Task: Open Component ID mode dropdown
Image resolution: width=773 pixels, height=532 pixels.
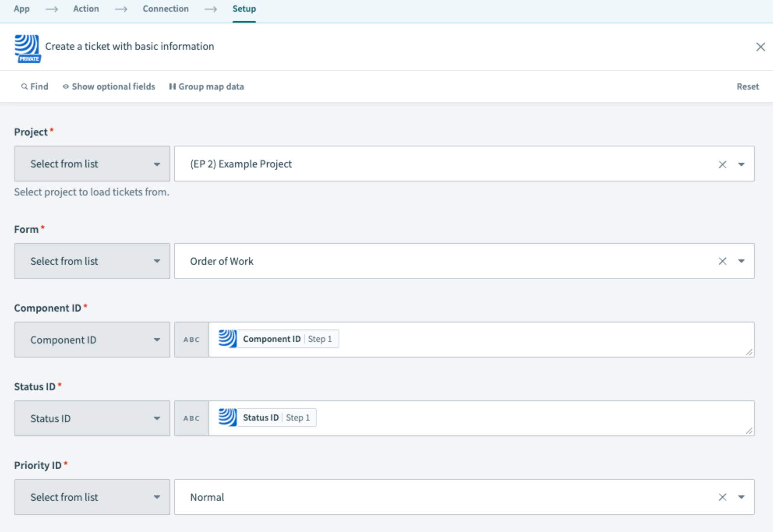Action: 92,340
